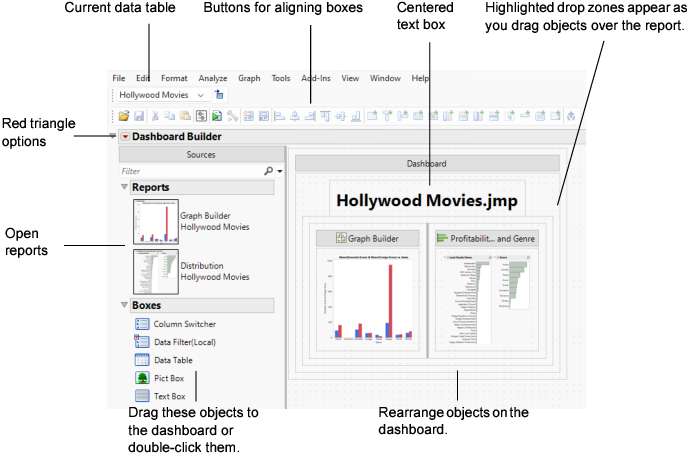This screenshot has width=693, height=463.
Task: Click the Filter input field in Sources
Action: click(191, 171)
